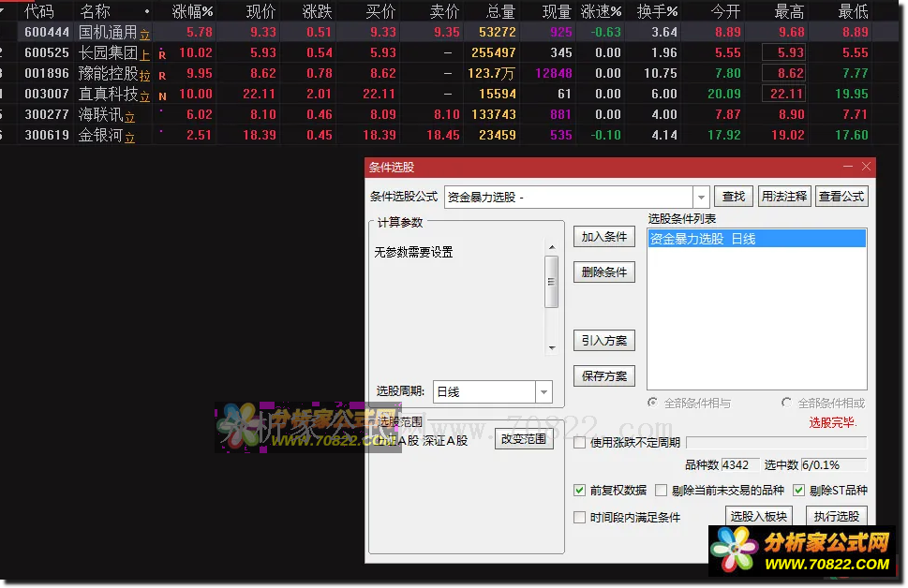Sort by the 现价 column header
The image size is (908, 588).
[x=260, y=11]
